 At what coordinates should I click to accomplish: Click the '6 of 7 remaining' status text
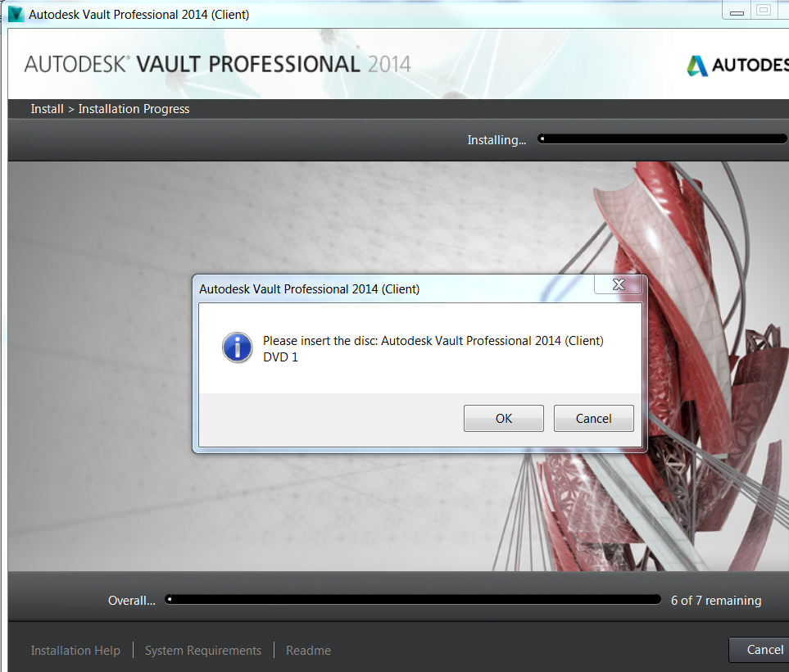[x=715, y=600]
